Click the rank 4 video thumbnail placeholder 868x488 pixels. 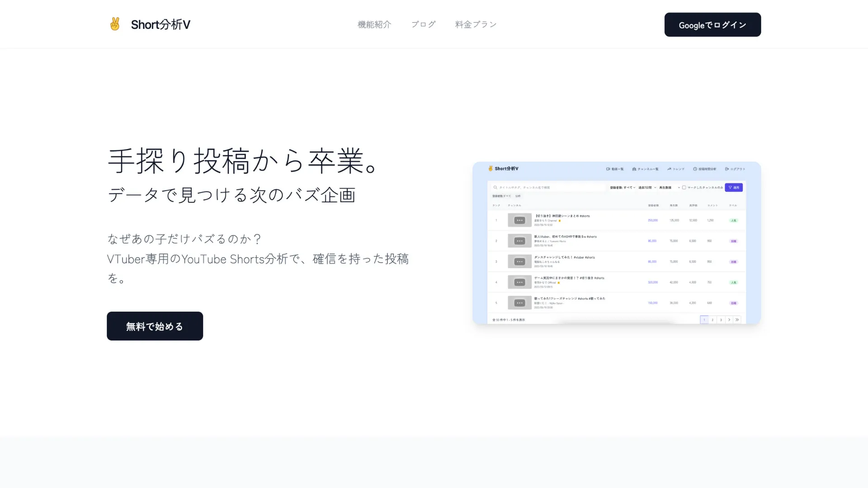519,282
